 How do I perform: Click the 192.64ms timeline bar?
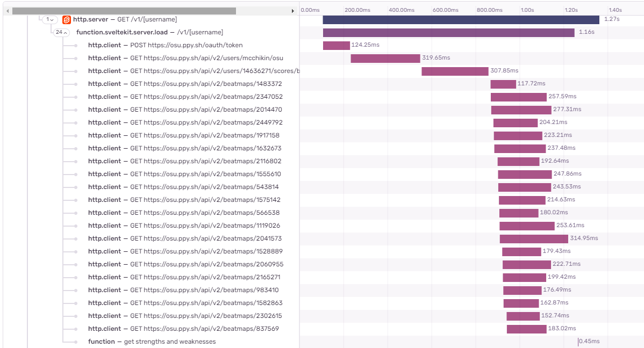518,161
